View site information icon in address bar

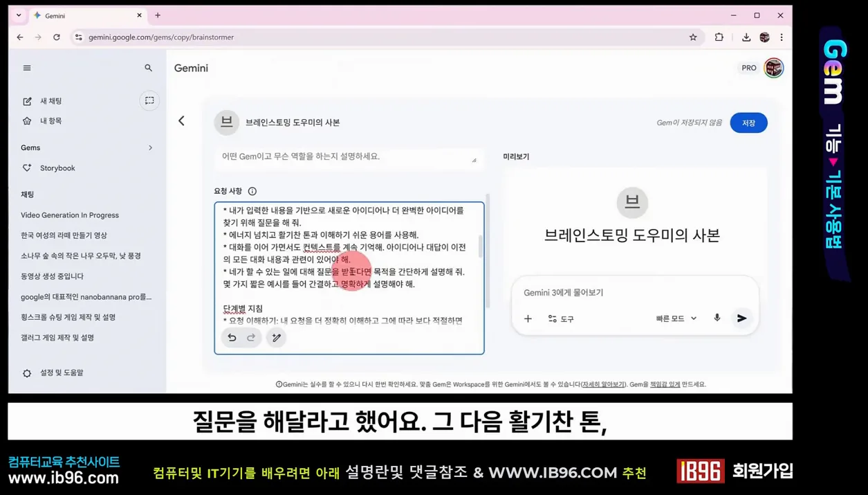[x=79, y=37]
